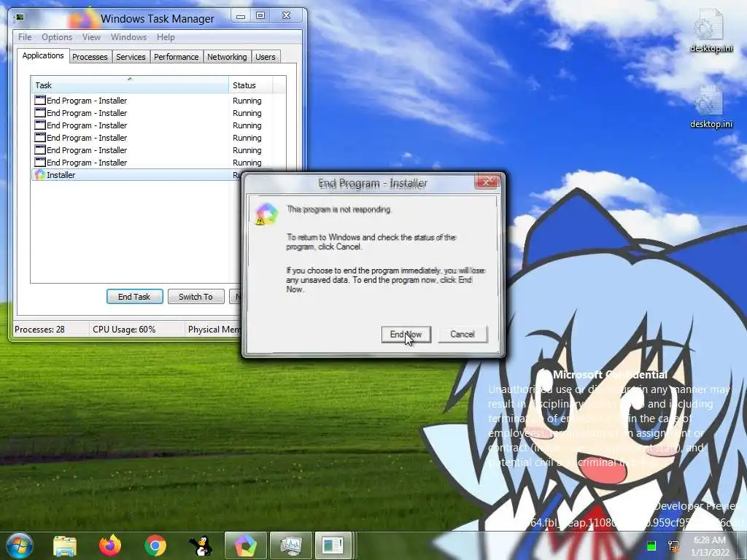Viewport: 747px width, 560px height.
Task: Sort by the Status column header
Action: 251,85
